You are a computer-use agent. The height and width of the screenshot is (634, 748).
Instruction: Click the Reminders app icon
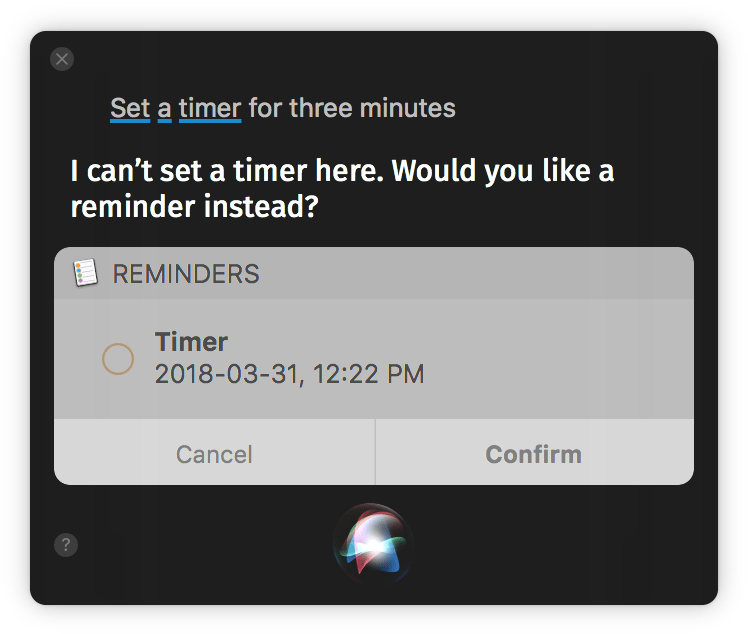click(86, 273)
